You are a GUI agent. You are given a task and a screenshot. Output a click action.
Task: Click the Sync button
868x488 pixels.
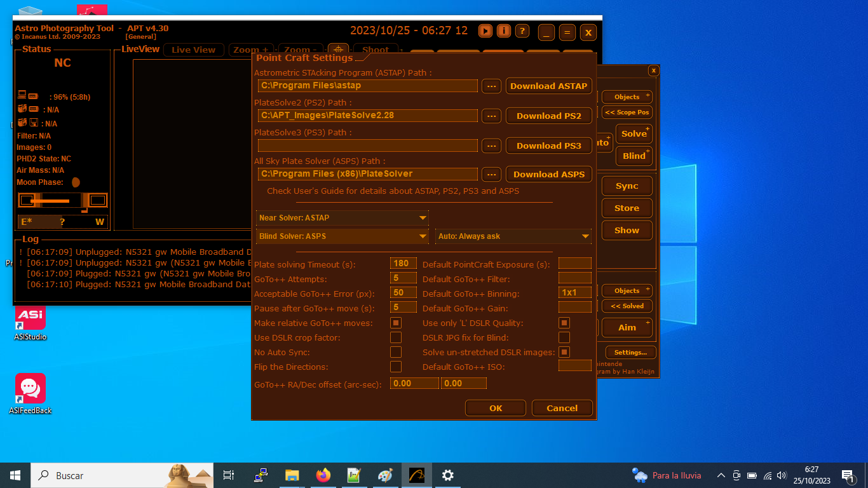coord(627,186)
